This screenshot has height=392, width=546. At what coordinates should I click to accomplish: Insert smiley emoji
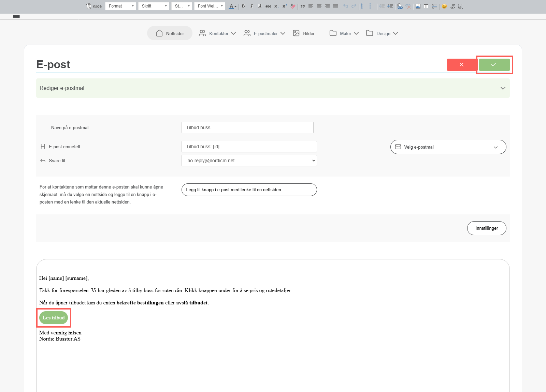coord(444,6)
